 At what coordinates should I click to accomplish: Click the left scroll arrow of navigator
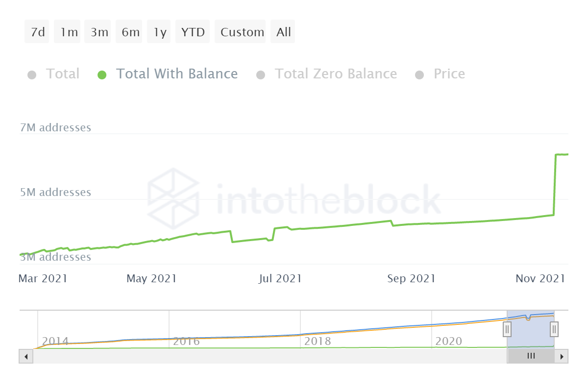click(x=25, y=356)
